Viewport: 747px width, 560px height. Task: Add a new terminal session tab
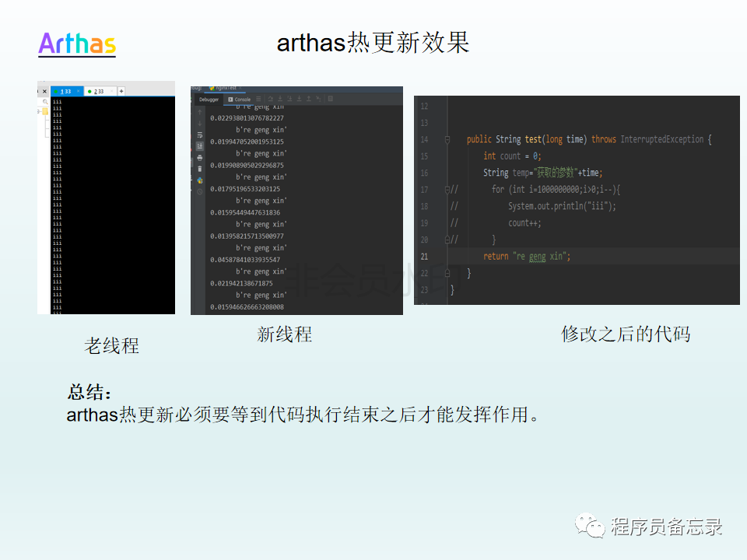point(121,91)
